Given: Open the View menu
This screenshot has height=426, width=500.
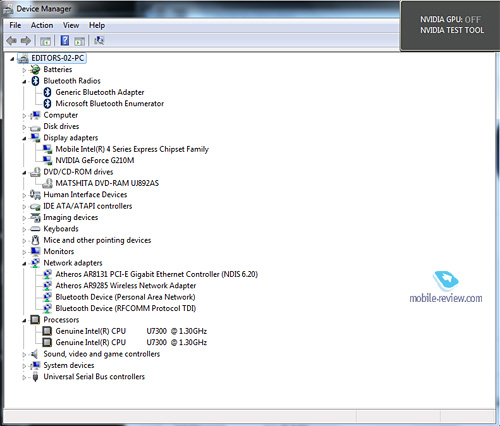Looking at the screenshot, I should point(71,25).
